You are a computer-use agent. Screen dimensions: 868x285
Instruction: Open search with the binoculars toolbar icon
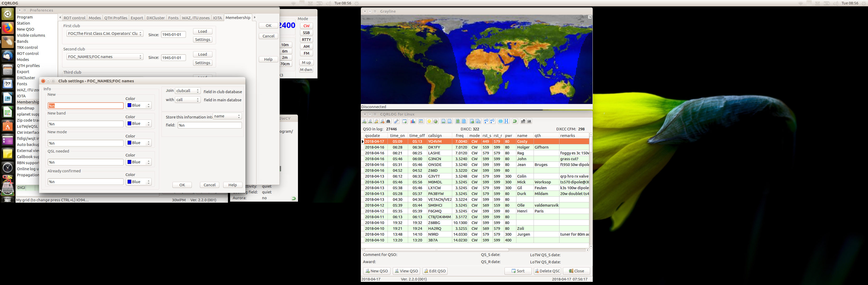[389, 121]
